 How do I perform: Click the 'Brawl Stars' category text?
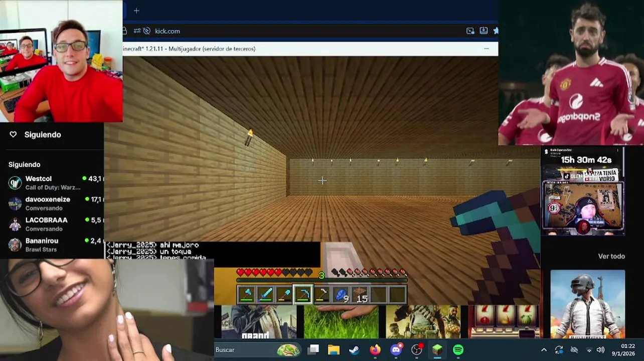[41, 250]
